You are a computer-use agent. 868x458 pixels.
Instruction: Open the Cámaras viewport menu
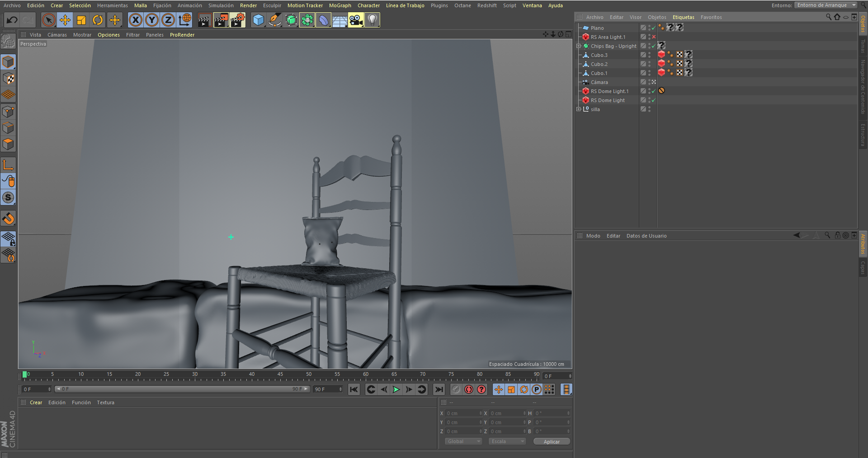57,35
